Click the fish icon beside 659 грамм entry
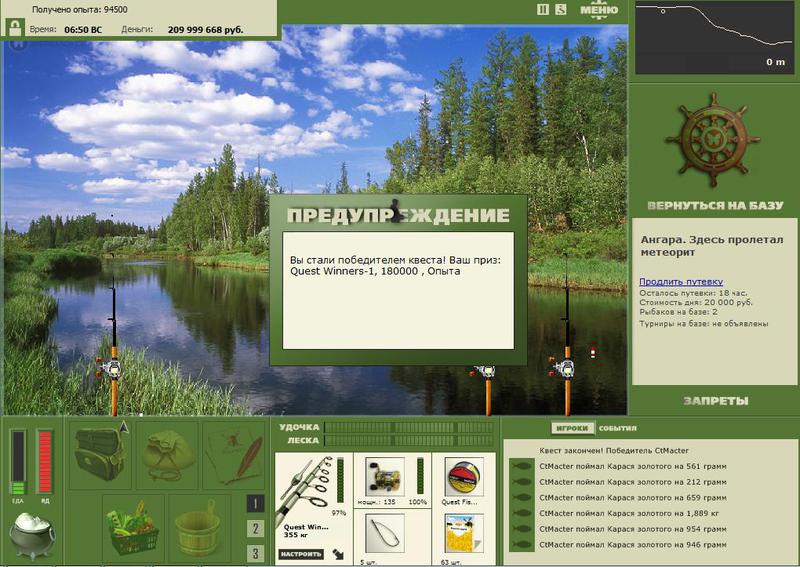 click(x=521, y=498)
